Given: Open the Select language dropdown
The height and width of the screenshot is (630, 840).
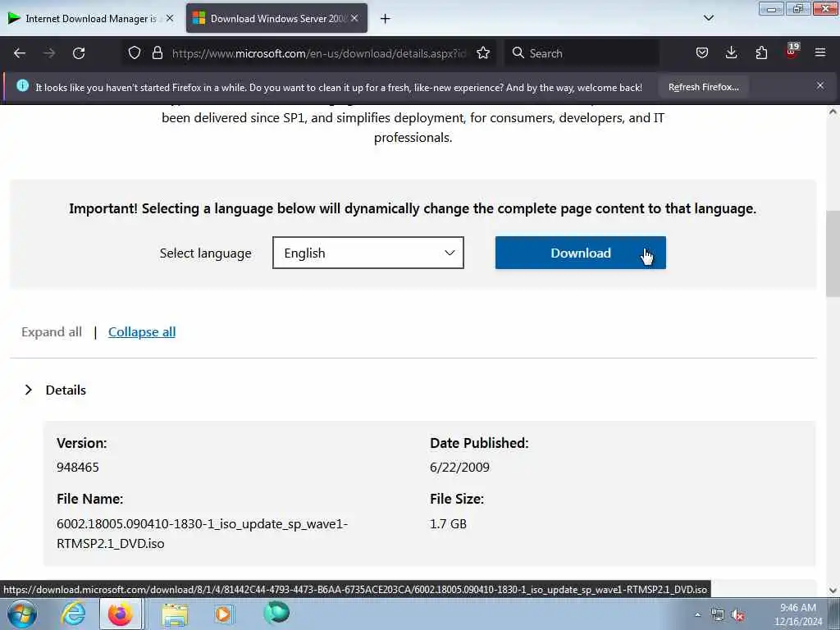Looking at the screenshot, I should pyautogui.click(x=368, y=253).
